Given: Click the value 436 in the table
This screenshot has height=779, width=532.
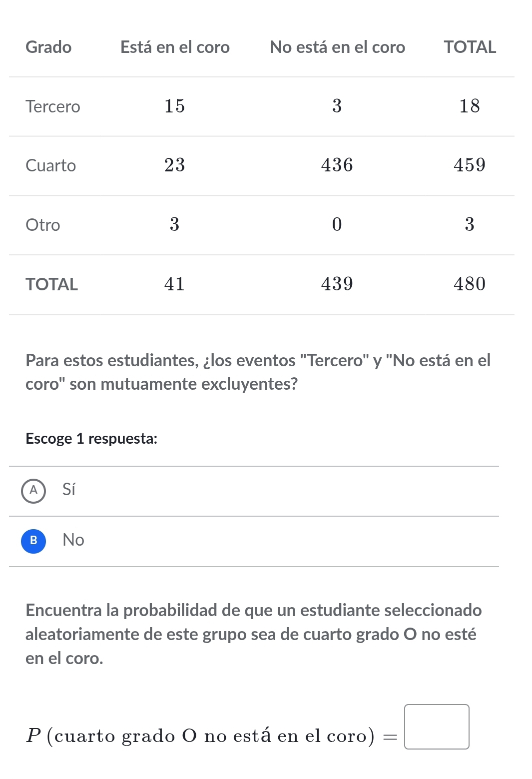Looking at the screenshot, I should 337,165.
